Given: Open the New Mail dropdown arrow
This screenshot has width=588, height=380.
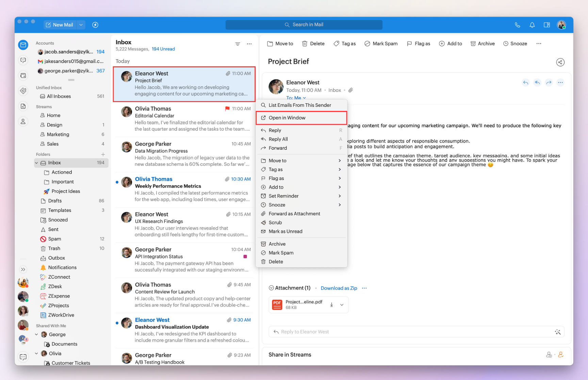Looking at the screenshot, I should 81,25.
